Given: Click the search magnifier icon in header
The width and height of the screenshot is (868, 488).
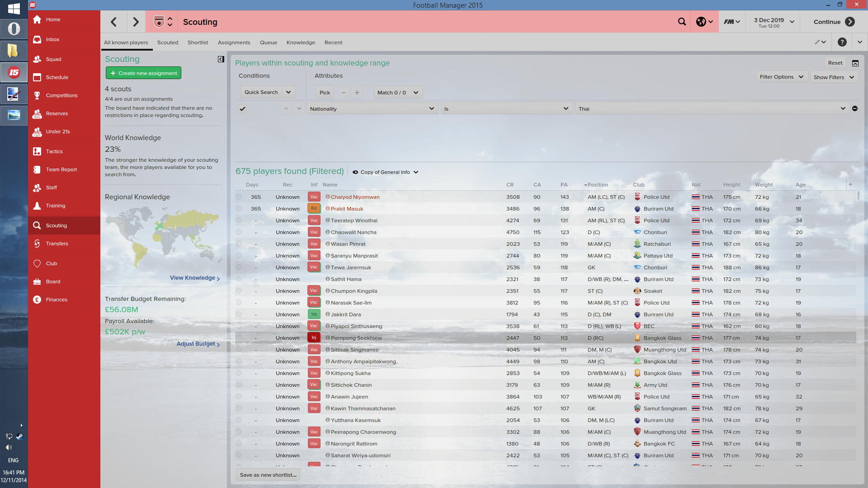Looking at the screenshot, I should 682,22.
